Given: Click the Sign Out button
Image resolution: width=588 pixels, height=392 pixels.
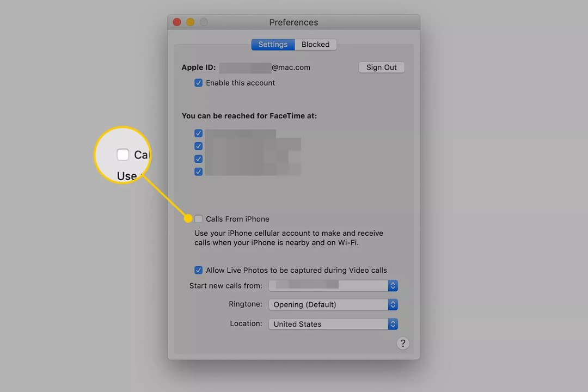Looking at the screenshot, I should click(381, 68).
